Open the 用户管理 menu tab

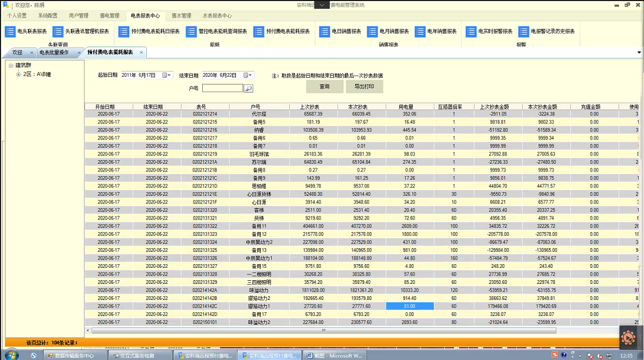pos(78,16)
